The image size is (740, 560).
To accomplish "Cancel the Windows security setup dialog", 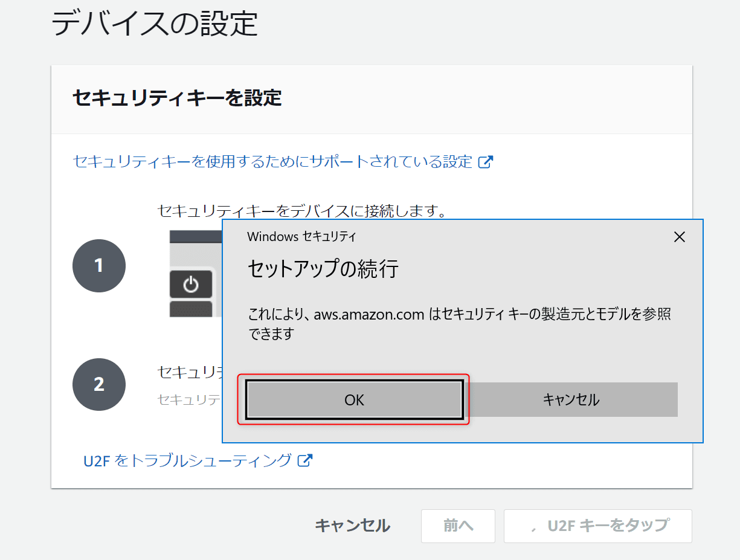I will (x=571, y=399).
